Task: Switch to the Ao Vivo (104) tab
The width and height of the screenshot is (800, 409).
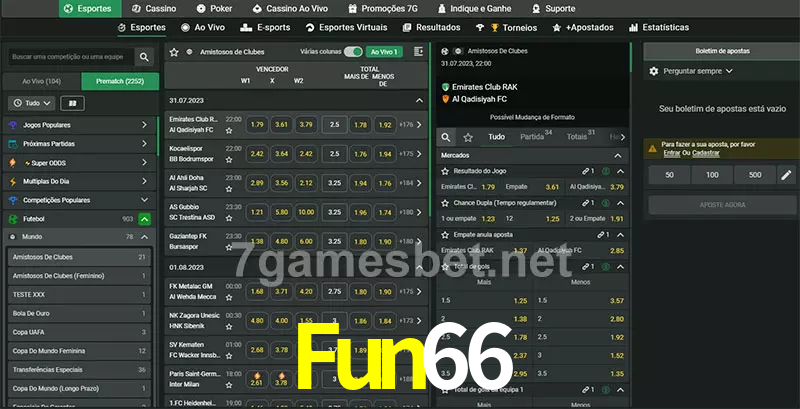Action: [41, 81]
